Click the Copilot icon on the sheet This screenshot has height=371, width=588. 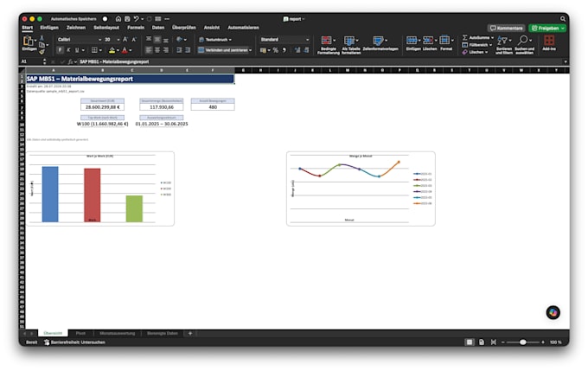[x=553, y=312]
